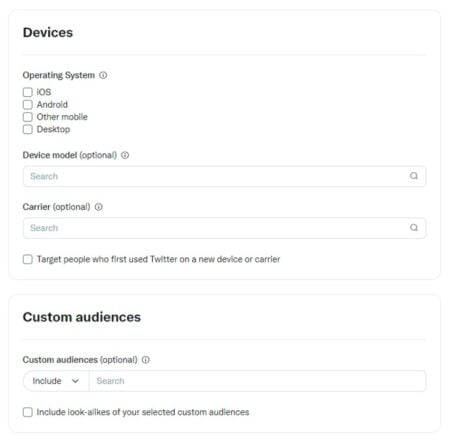This screenshot has height=441, width=451.
Task: Click the info icon beside Device model
Action: pos(125,155)
